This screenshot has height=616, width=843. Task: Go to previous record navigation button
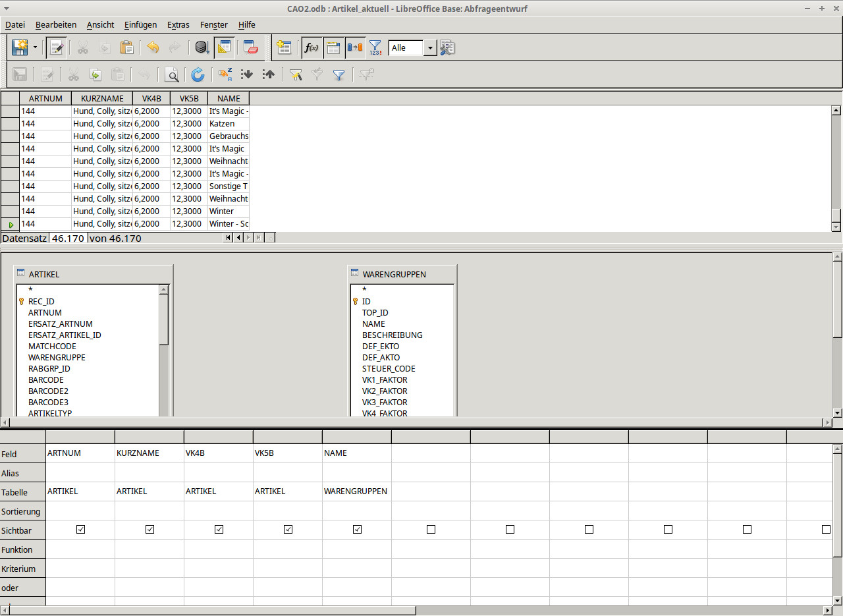(238, 238)
